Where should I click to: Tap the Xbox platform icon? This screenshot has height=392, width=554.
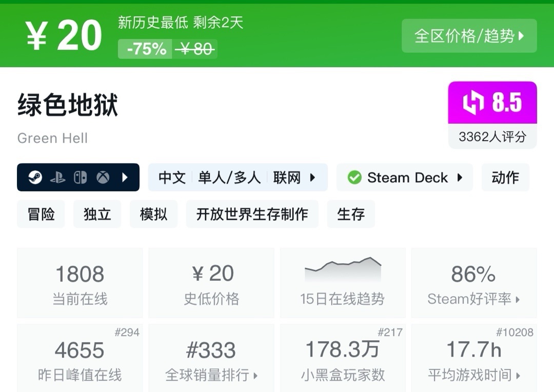coord(103,178)
